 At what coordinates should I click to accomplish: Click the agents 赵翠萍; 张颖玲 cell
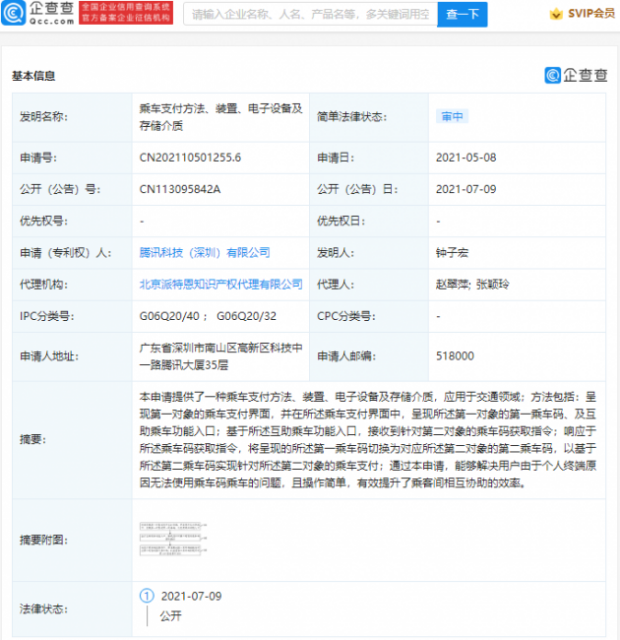pyautogui.click(x=472, y=284)
